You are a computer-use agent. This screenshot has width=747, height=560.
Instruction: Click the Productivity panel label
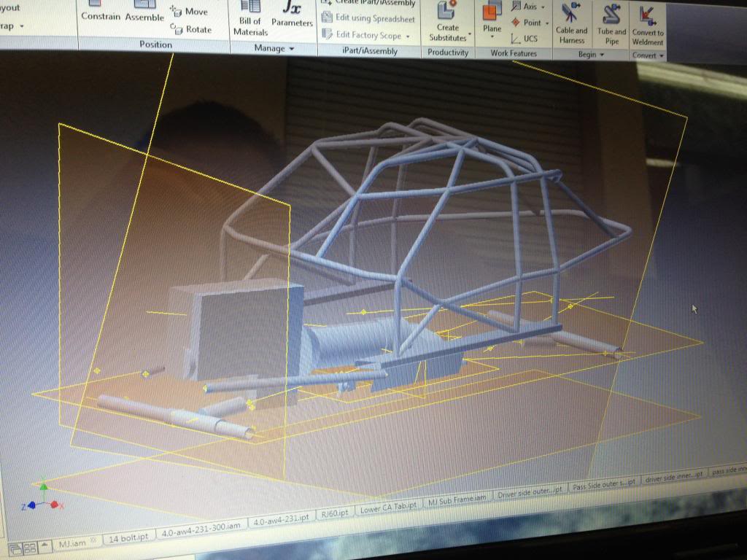tap(447, 52)
